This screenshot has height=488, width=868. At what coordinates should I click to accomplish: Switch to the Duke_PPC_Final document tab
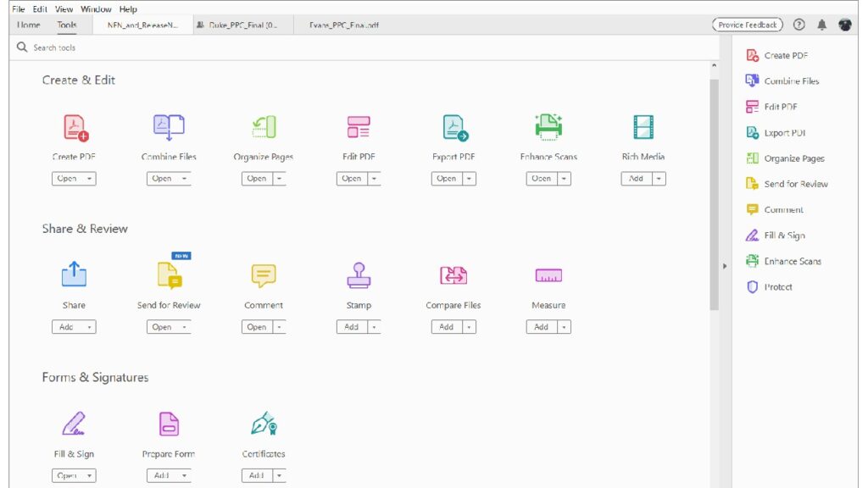pyautogui.click(x=243, y=25)
